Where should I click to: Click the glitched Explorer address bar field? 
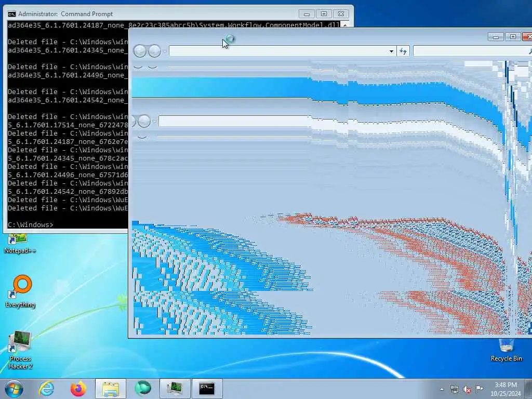(x=279, y=51)
